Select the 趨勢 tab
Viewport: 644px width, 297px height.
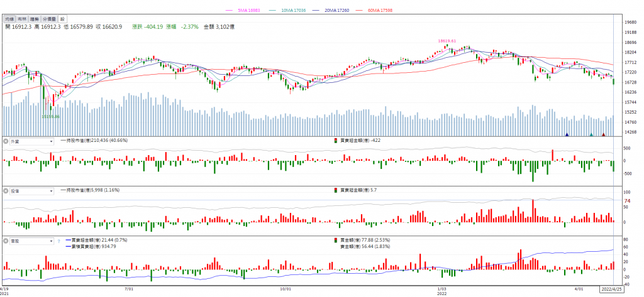coord(35,19)
